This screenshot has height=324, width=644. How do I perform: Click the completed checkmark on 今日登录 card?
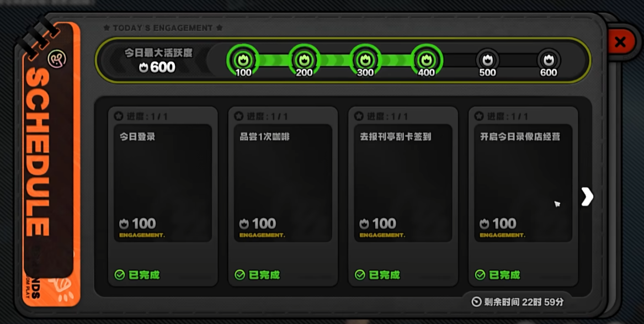click(x=120, y=275)
